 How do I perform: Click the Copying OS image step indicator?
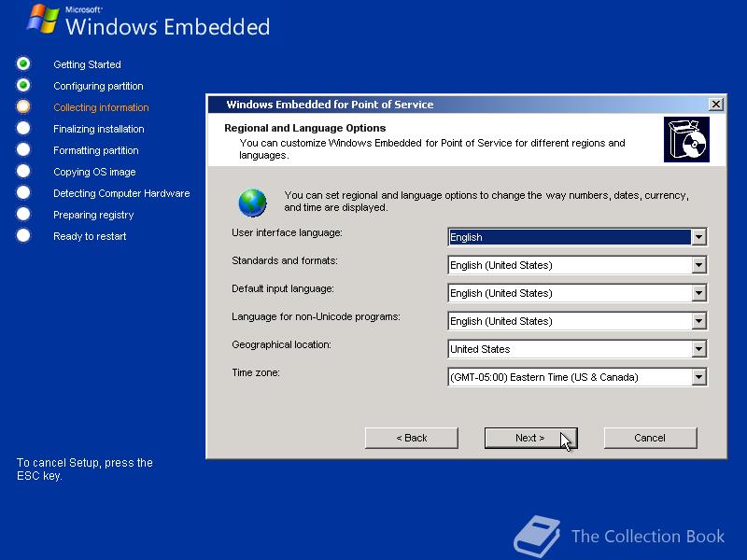[23, 171]
